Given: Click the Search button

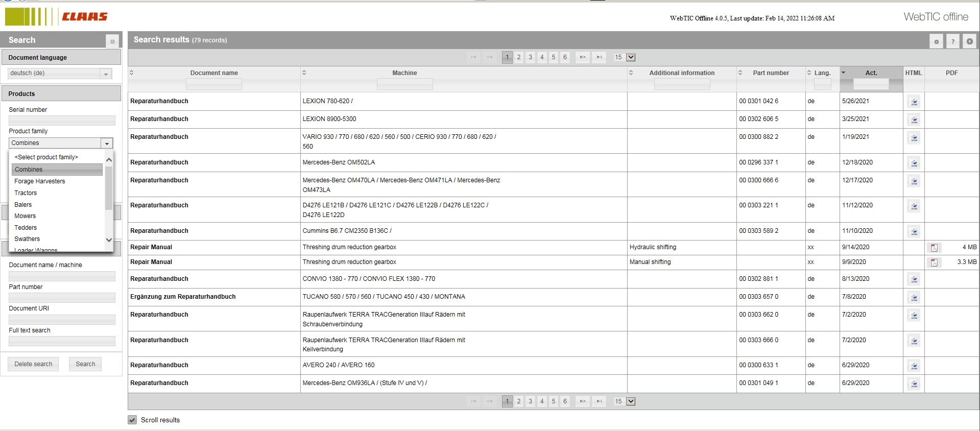Looking at the screenshot, I should coord(85,364).
